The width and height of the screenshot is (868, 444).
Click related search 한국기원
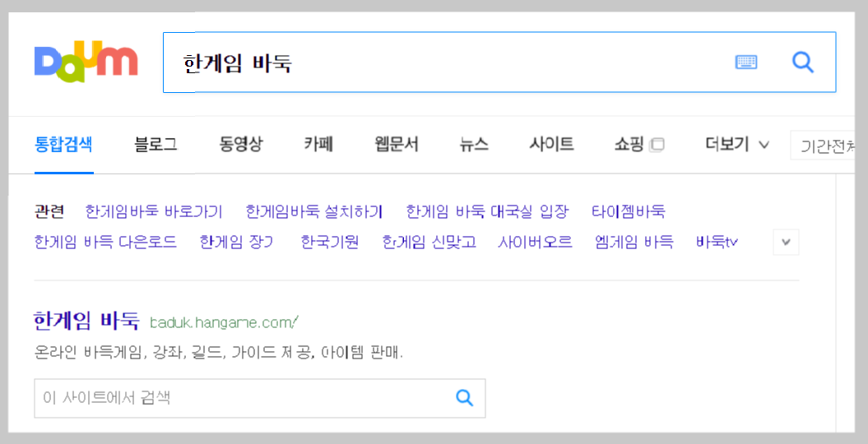329,242
